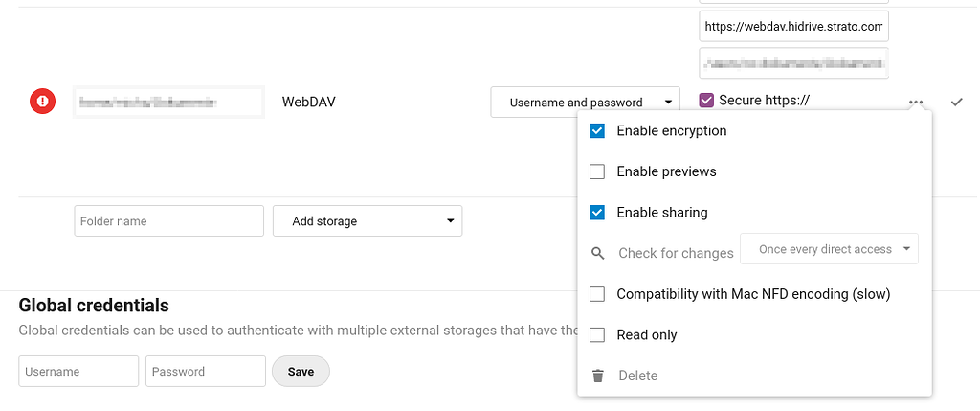Click the Check for changes label

(x=676, y=253)
